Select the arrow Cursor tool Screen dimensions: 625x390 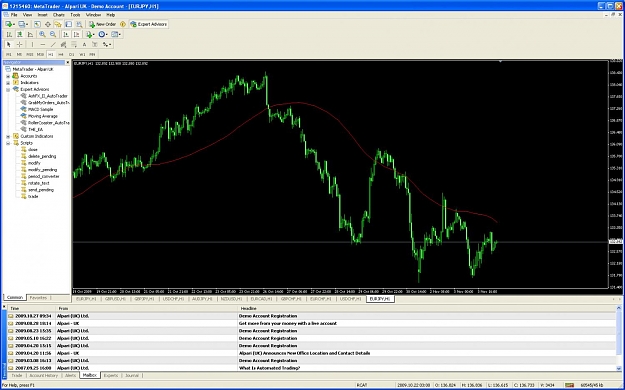9,44
